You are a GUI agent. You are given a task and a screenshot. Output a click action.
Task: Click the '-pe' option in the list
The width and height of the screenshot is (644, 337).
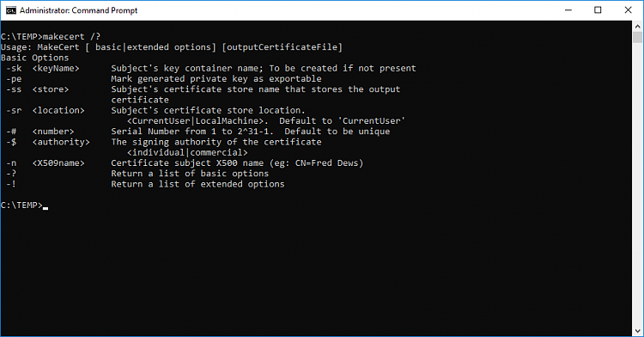click(x=14, y=79)
